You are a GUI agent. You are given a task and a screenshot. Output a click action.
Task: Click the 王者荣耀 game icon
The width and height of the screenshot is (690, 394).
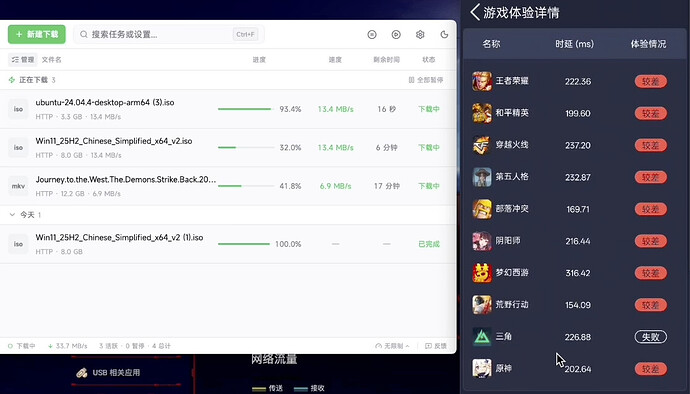pyautogui.click(x=482, y=81)
